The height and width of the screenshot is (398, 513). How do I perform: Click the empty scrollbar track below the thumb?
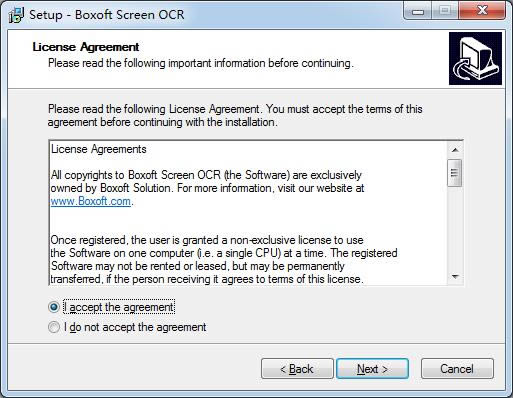coord(455,228)
